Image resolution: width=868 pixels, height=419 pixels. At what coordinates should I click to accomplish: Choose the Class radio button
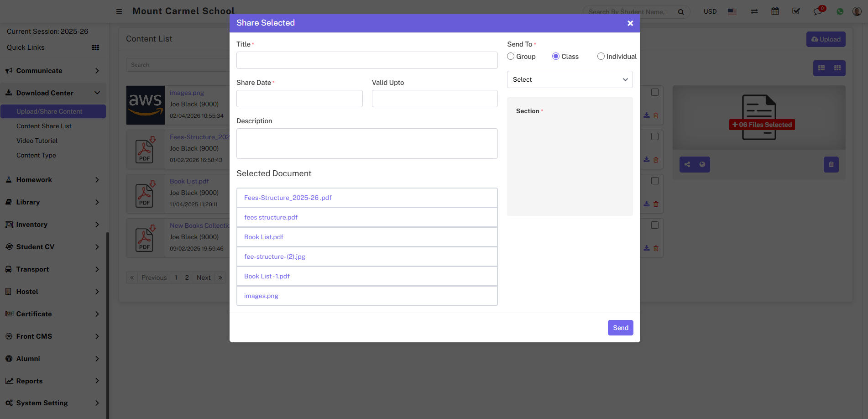[x=556, y=56]
